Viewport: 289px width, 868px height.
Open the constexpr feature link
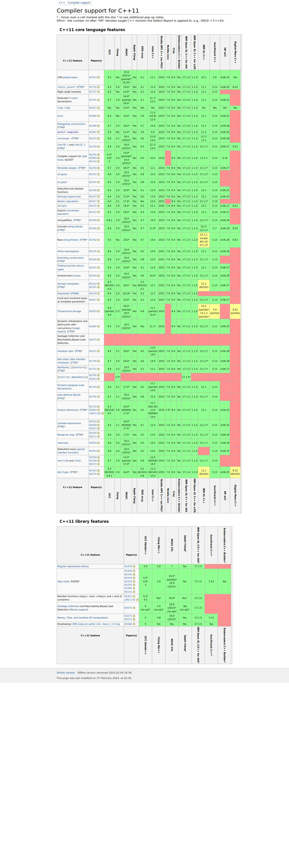click(x=64, y=139)
